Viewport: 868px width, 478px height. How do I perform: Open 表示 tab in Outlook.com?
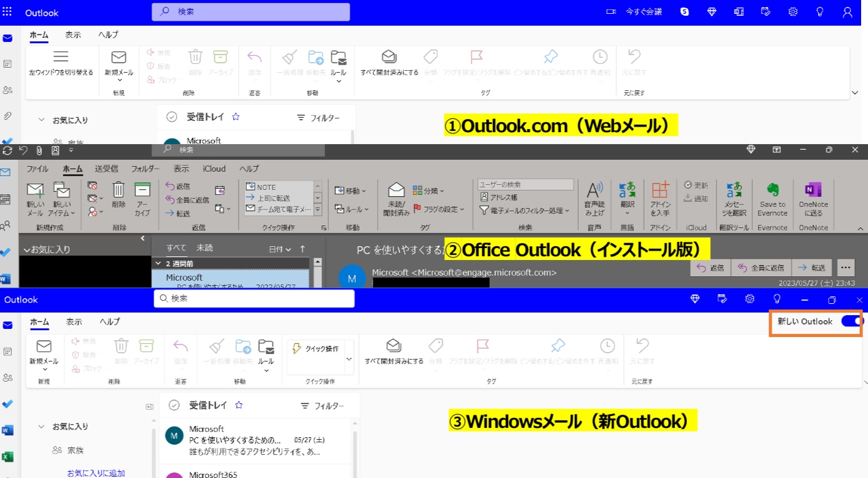(73, 35)
